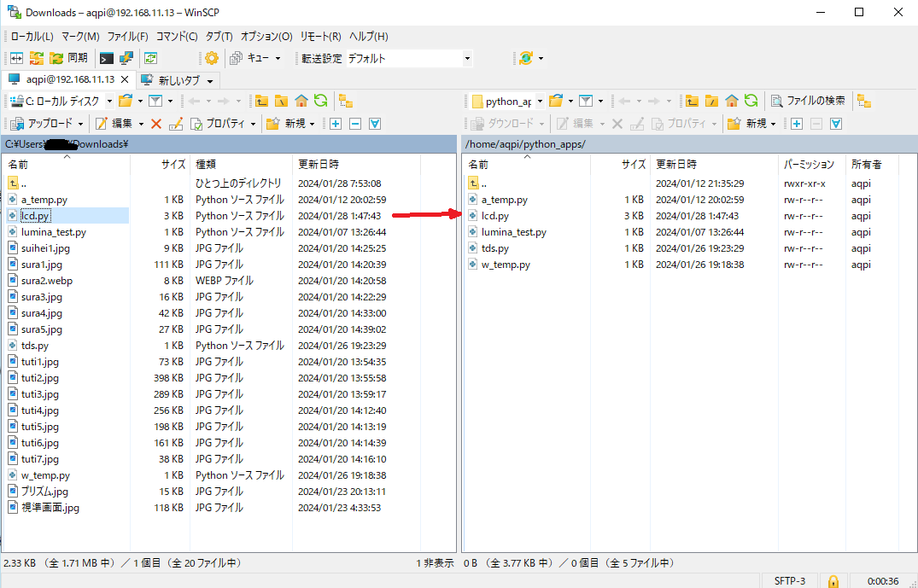Click remote panel open directory icon
Image resolution: width=918 pixels, height=588 pixels.
tap(556, 102)
